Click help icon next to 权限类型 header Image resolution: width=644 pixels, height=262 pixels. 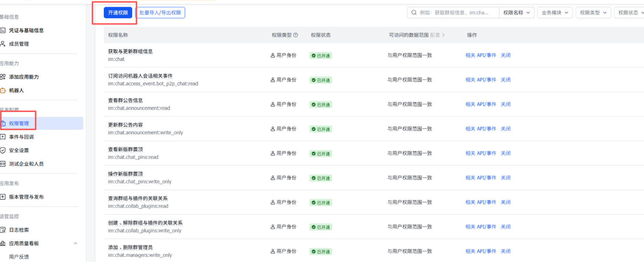[x=295, y=35]
